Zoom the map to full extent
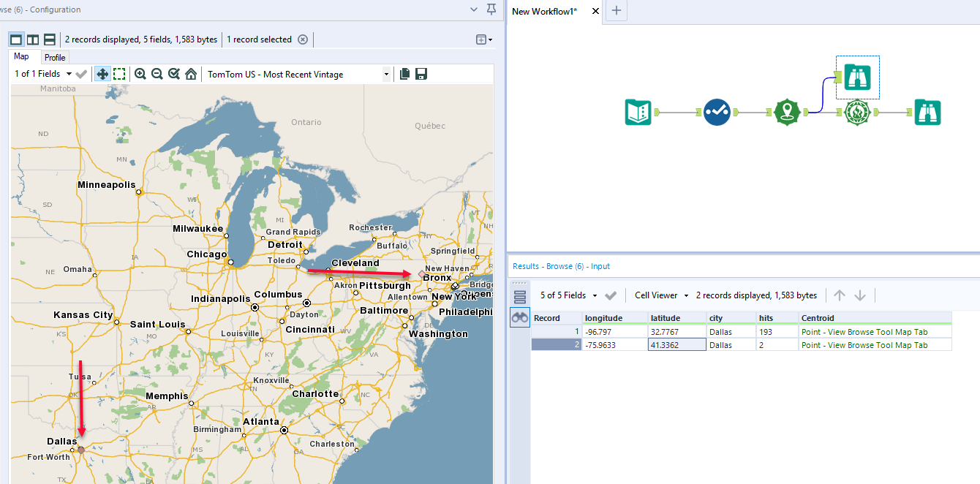Screen dimensions: 980x484 click(x=191, y=73)
